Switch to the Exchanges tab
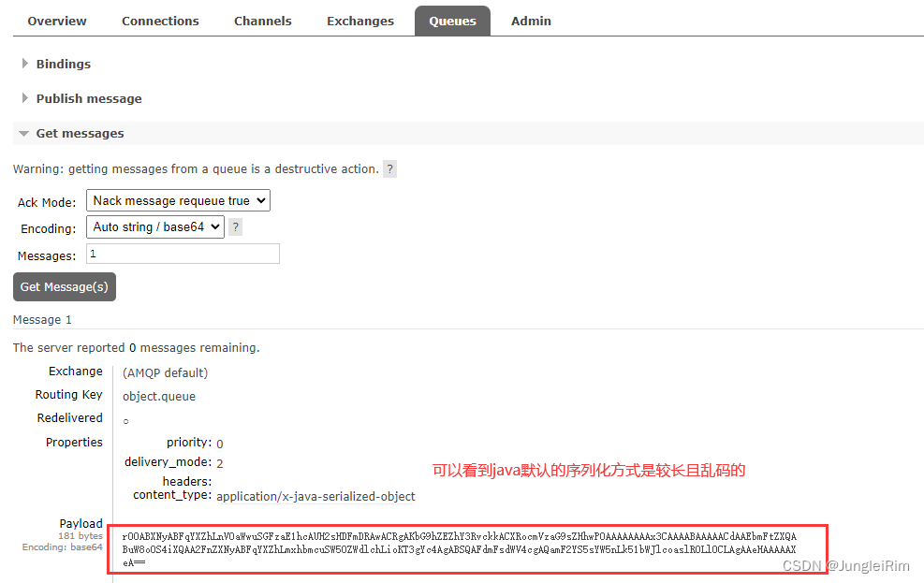The image size is (924, 583). click(x=360, y=20)
